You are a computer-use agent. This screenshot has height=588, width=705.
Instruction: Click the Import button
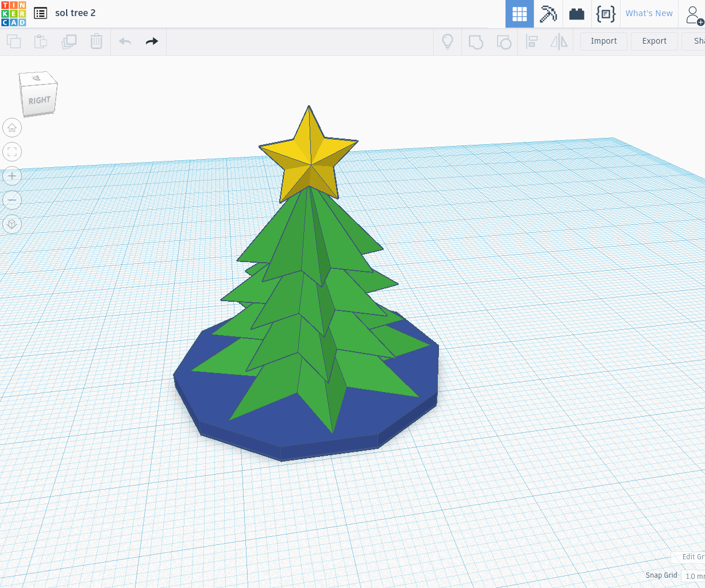(x=603, y=41)
